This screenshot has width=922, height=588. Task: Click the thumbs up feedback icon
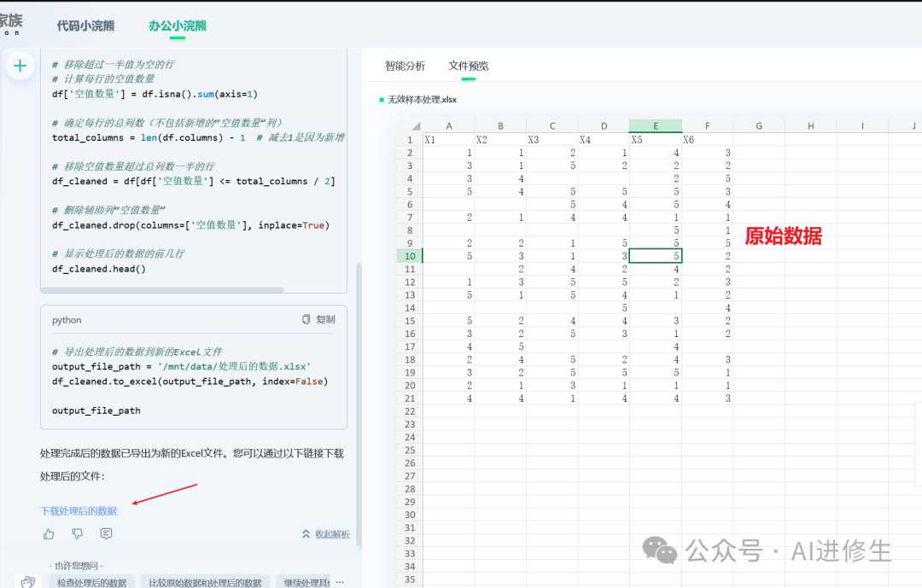click(x=49, y=533)
